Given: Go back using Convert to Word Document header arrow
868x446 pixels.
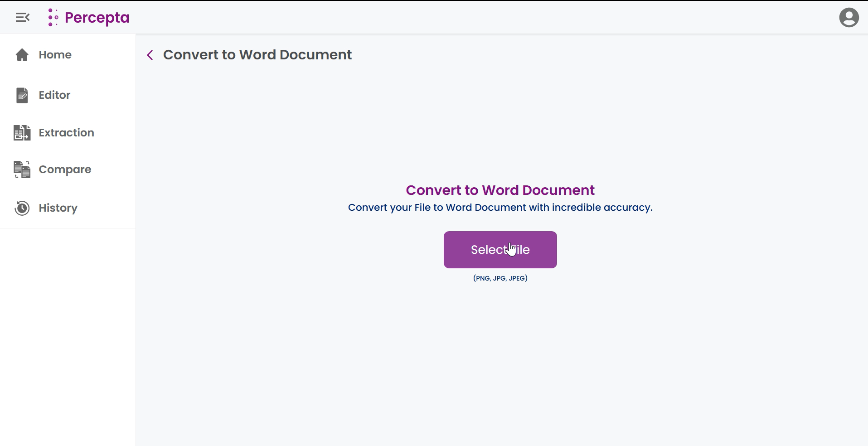Looking at the screenshot, I should point(150,55).
